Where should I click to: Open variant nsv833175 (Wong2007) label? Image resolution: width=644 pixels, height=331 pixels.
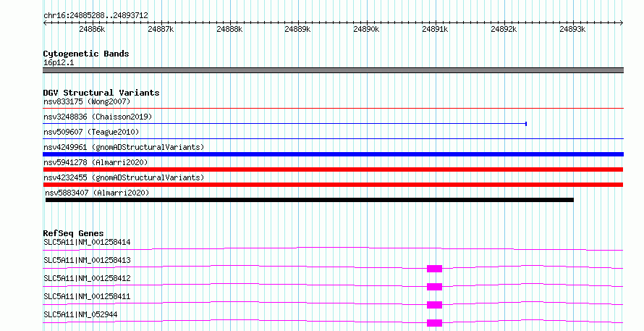[x=87, y=101]
